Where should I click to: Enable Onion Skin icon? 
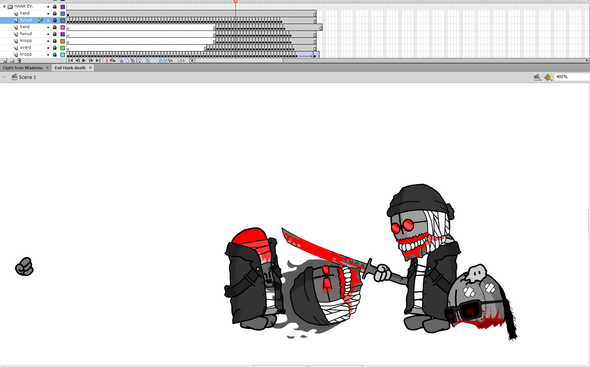pos(121,61)
